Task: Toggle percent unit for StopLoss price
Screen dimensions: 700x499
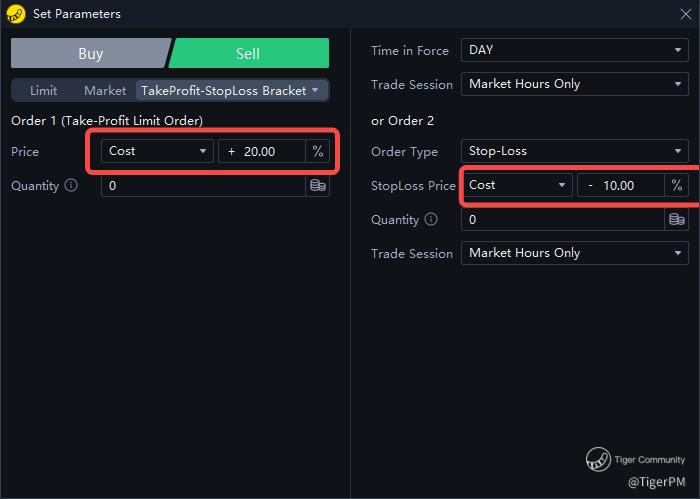Action: [x=677, y=185]
